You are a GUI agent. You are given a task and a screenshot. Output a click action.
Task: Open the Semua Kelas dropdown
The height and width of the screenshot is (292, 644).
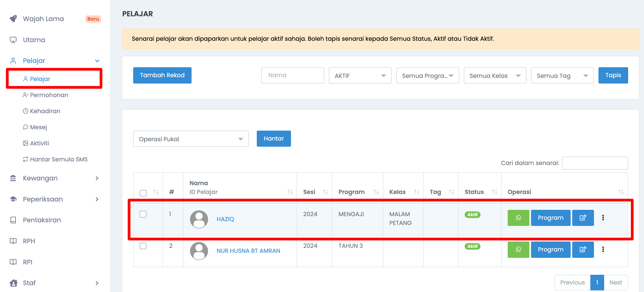[x=495, y=76]
